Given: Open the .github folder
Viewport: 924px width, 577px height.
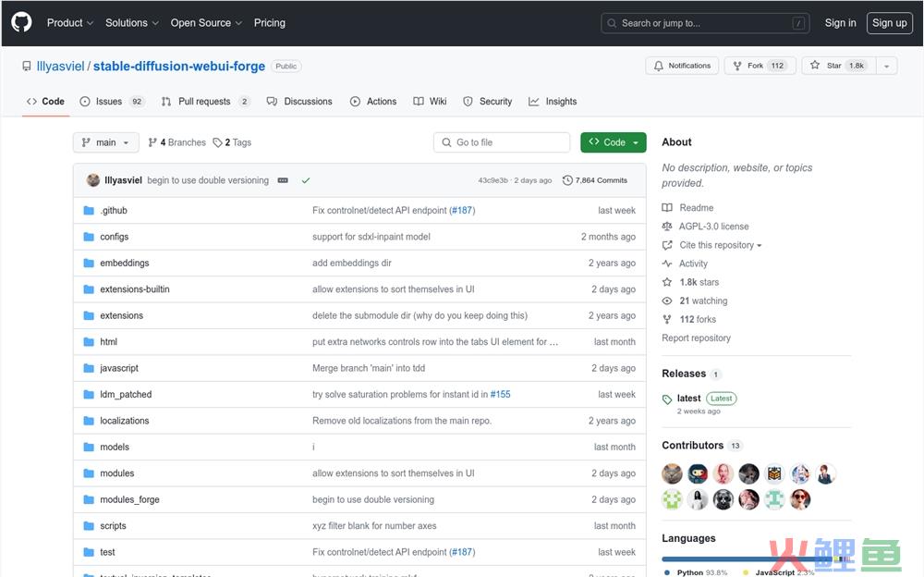Looking at the screenshot, I should (x=114, y=210).
